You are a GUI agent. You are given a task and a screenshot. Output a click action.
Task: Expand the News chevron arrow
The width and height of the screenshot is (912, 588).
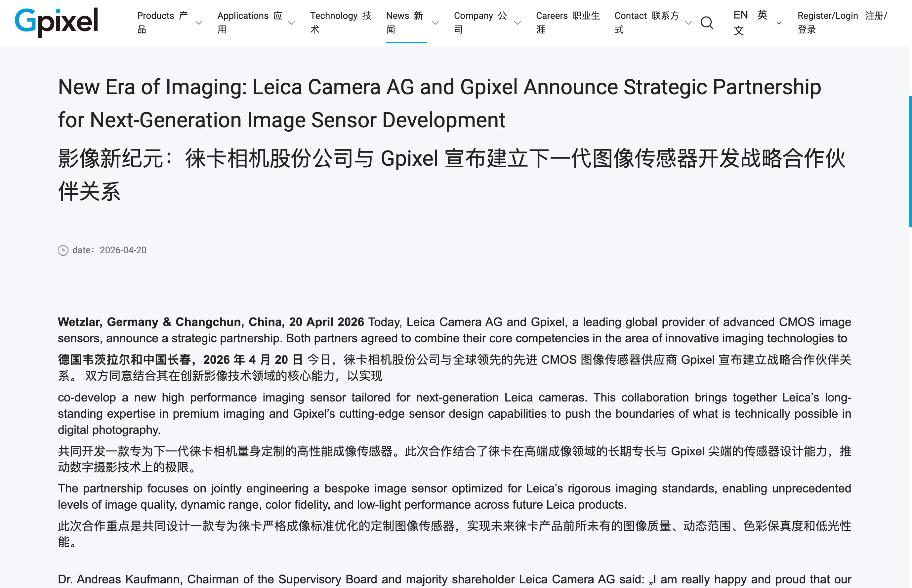coord(435,23)
